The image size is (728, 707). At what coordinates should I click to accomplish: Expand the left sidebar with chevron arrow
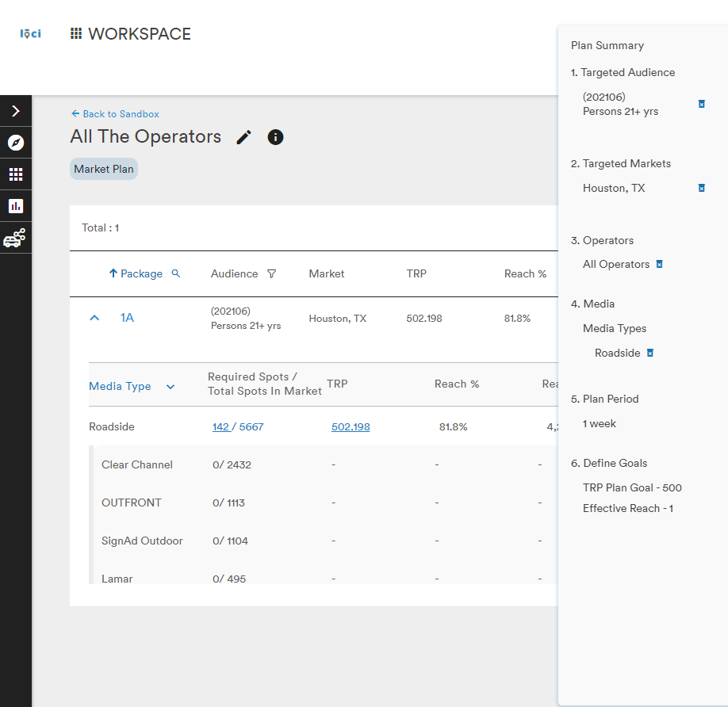point(16,111)
